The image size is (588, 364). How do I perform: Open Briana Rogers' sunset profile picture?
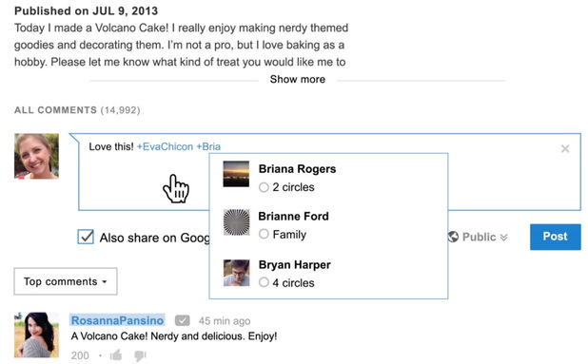point(236,174)
